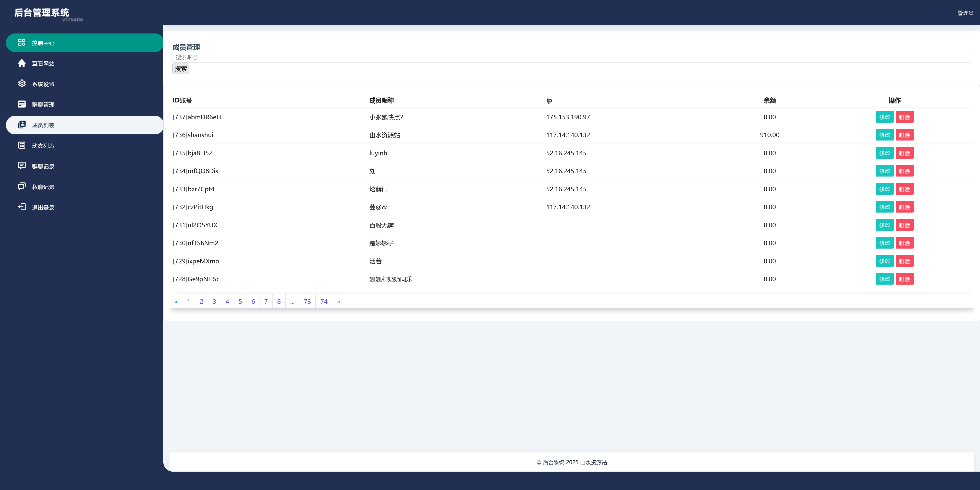The image size is (980, 490).
Task: Click the 群聊管理 sidebar icon
Action: click(22, 104)
